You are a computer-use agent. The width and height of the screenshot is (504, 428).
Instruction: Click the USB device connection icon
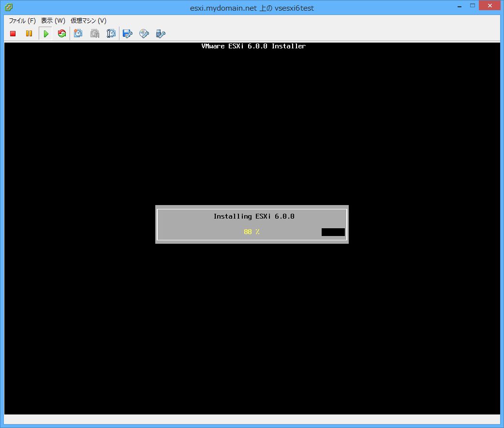point(161,33)
